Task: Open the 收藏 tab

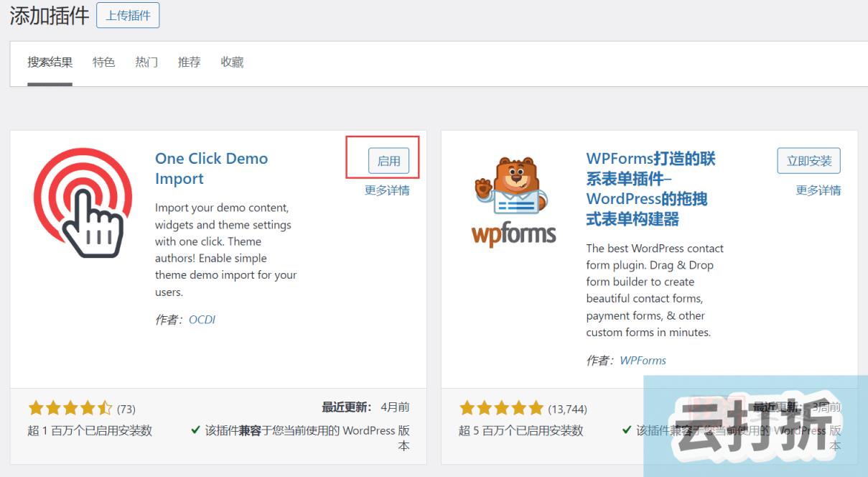Action: pos(232,62)
